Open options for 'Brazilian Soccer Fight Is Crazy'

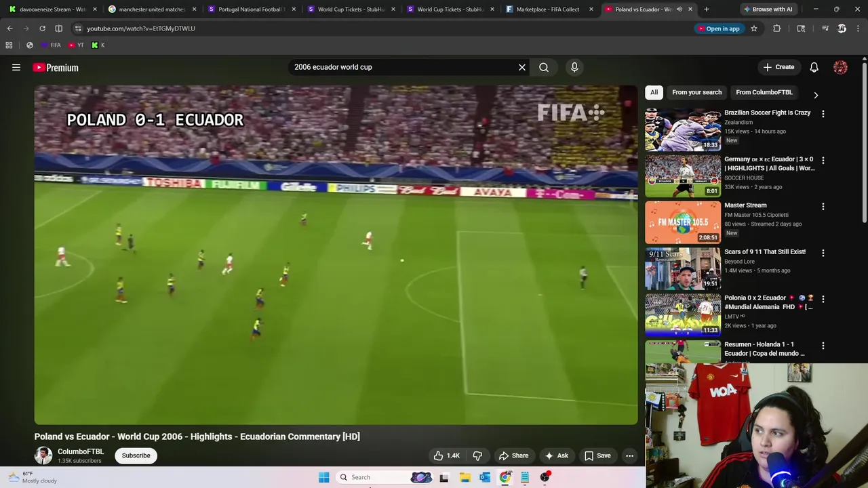coord(823,114)
